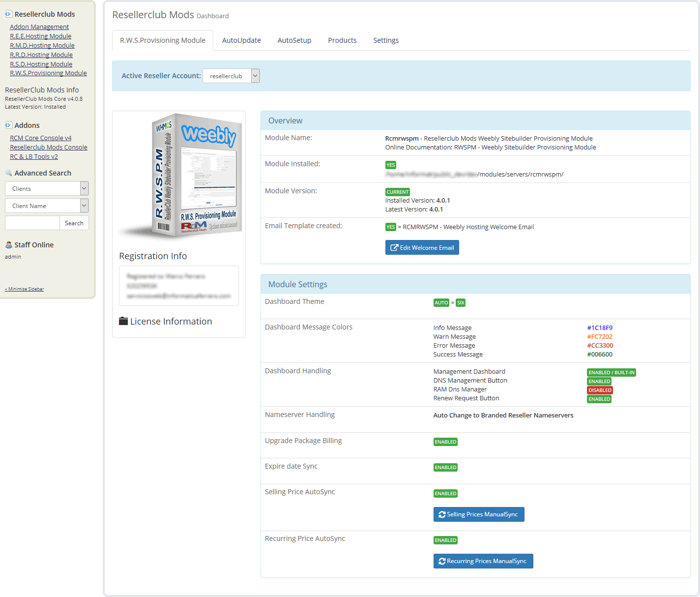
Task: Click the Registration Info heading
Action: point(153,256)
